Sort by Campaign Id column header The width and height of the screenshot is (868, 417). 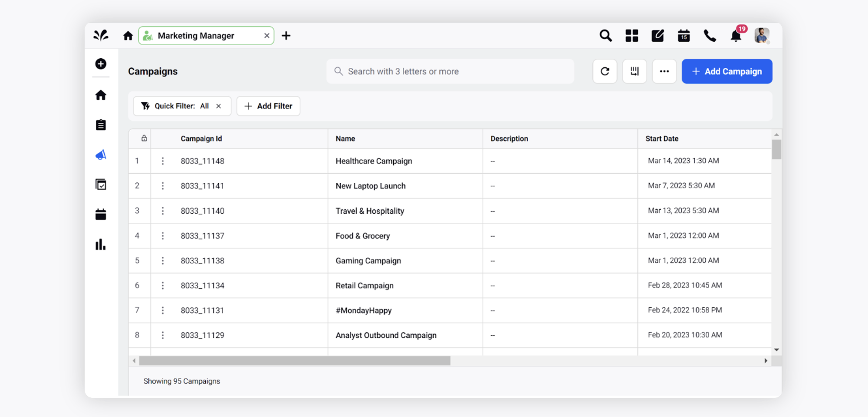tap(201, 139)
